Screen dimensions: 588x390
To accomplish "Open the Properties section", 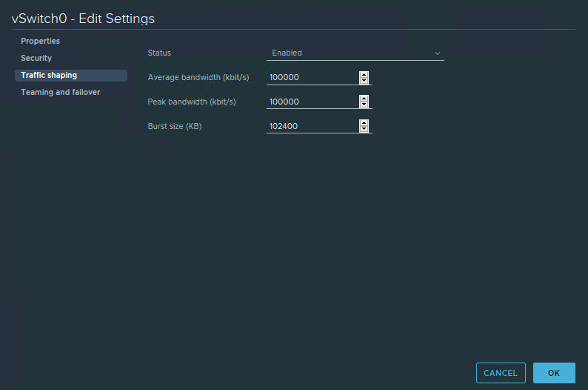I will [41, 42].
